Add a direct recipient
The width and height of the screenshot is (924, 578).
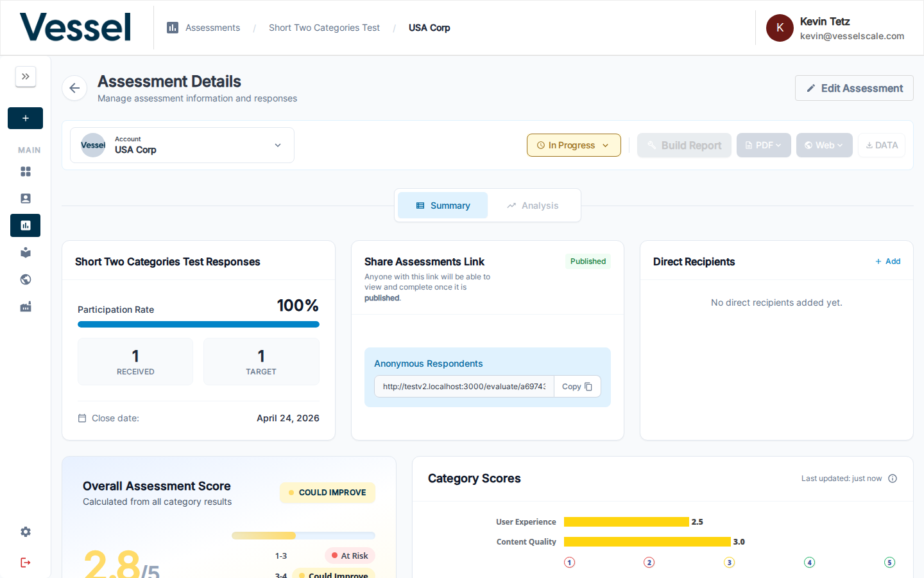[888, 261]
